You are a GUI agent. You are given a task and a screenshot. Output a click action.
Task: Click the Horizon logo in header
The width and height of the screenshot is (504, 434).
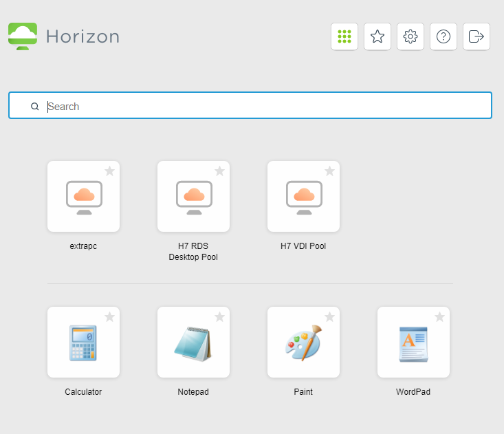[x=64, y=36]
